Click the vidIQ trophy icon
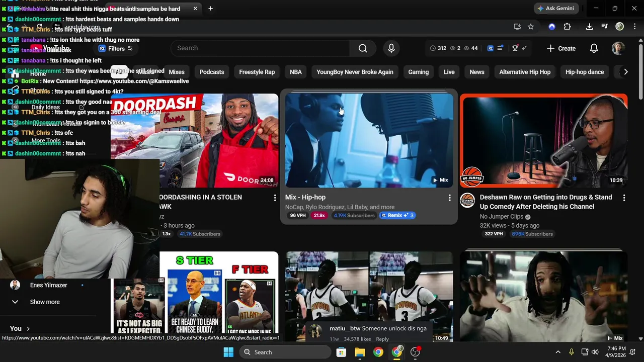This screenshot has height=362, width=644. [x=515, y=48]
